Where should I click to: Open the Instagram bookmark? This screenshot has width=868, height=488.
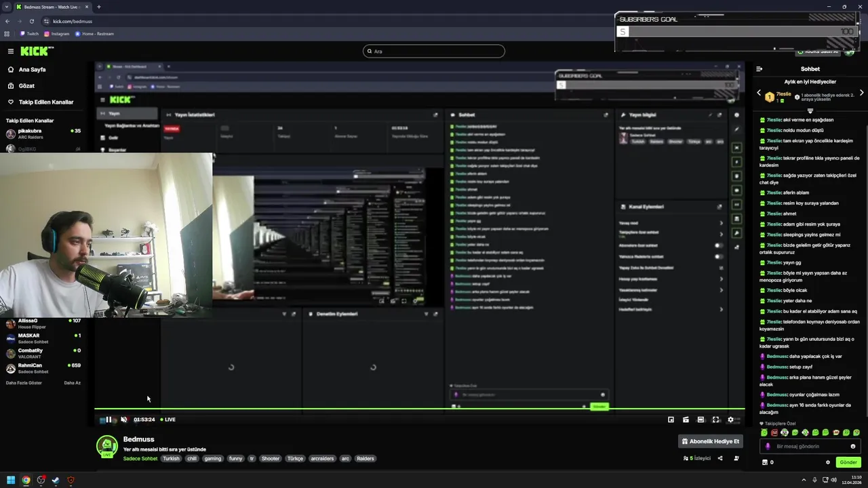[57, 33]
